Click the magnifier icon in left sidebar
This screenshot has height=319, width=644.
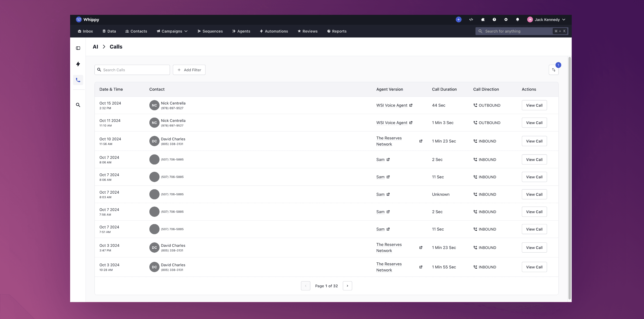click(x=78, y=105)
